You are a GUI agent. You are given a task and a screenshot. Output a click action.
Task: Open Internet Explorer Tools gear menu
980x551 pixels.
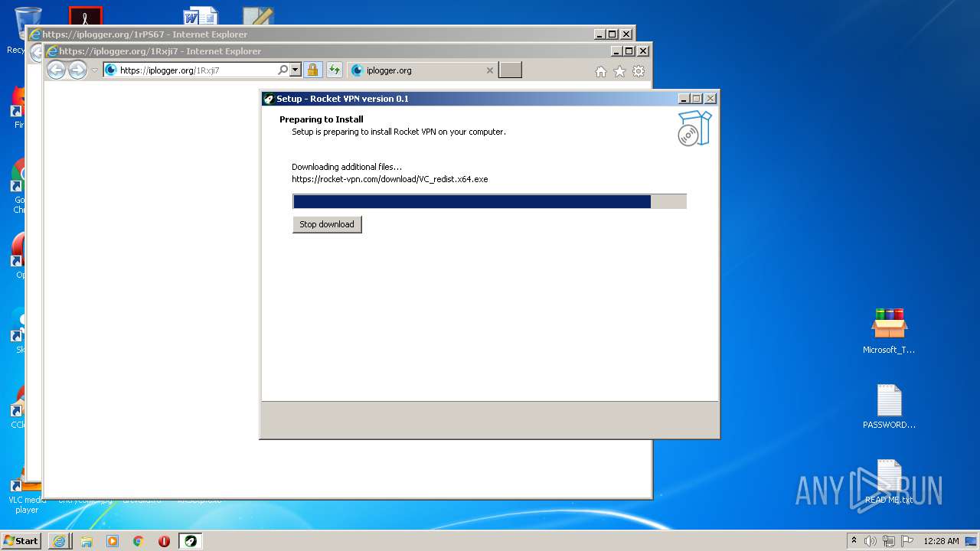click(639, 71)
